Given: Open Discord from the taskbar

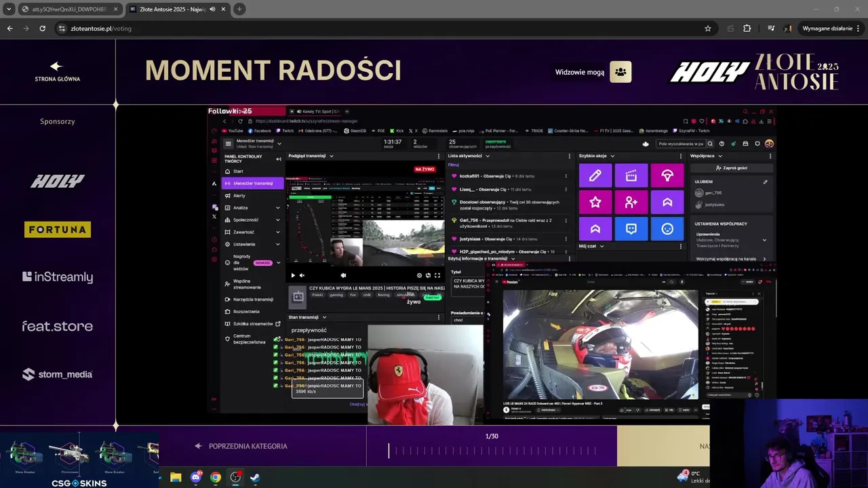Looking at the screenshot, I should [196, 477].
